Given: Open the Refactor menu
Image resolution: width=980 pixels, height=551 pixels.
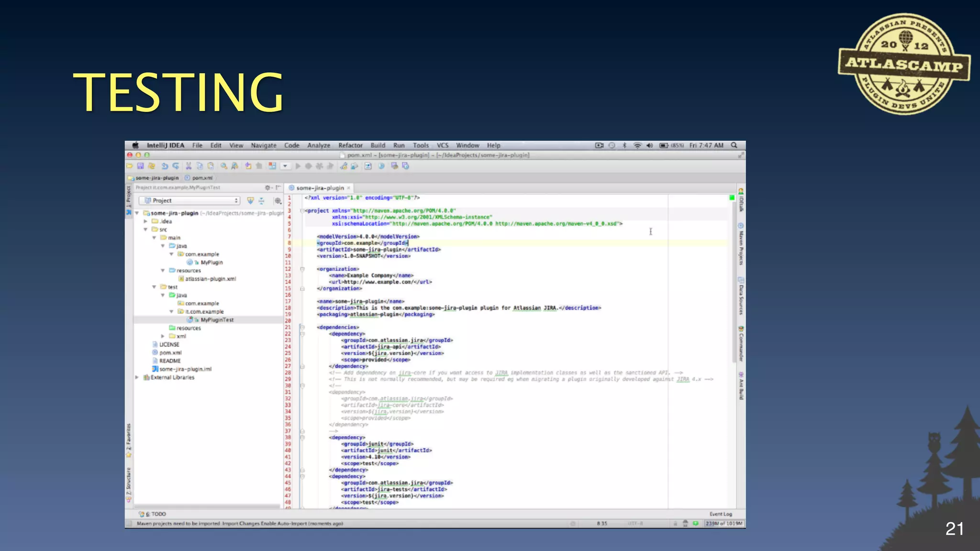Looking at the screenshot, I should (x=350, y=145).
